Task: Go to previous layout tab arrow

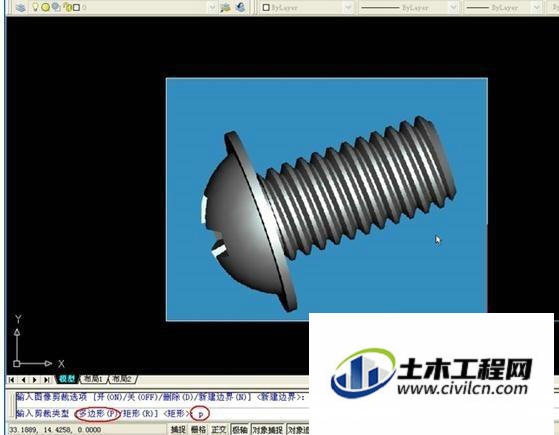Action: (23, 380)
